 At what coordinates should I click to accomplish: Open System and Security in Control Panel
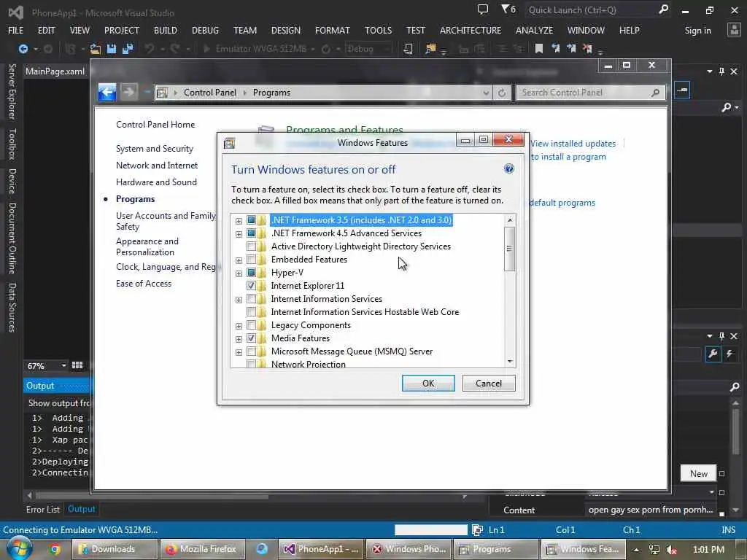155,149
